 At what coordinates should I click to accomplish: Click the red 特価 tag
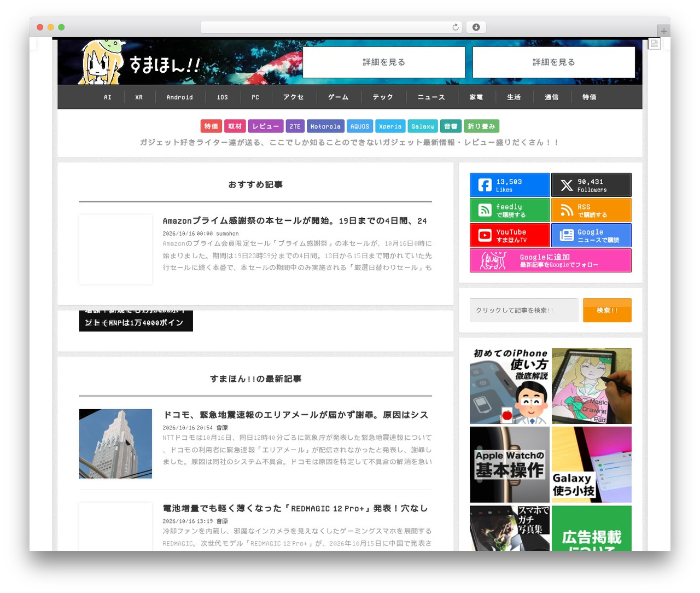click(211, 126)
